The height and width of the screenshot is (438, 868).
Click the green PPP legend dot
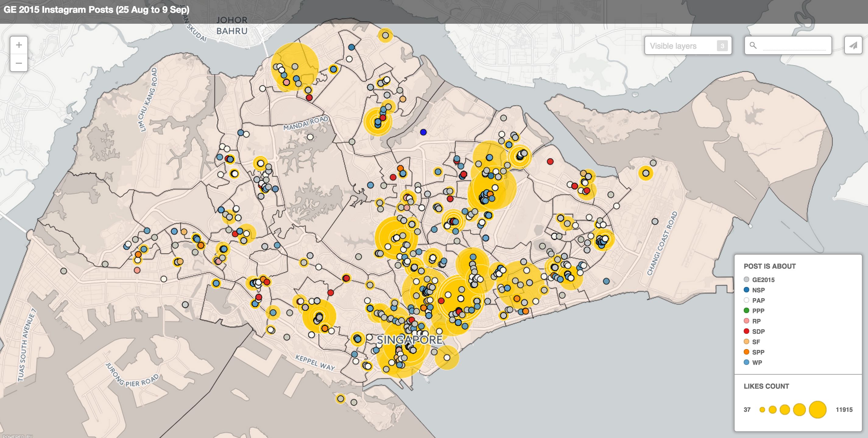[x=746, y=311]
